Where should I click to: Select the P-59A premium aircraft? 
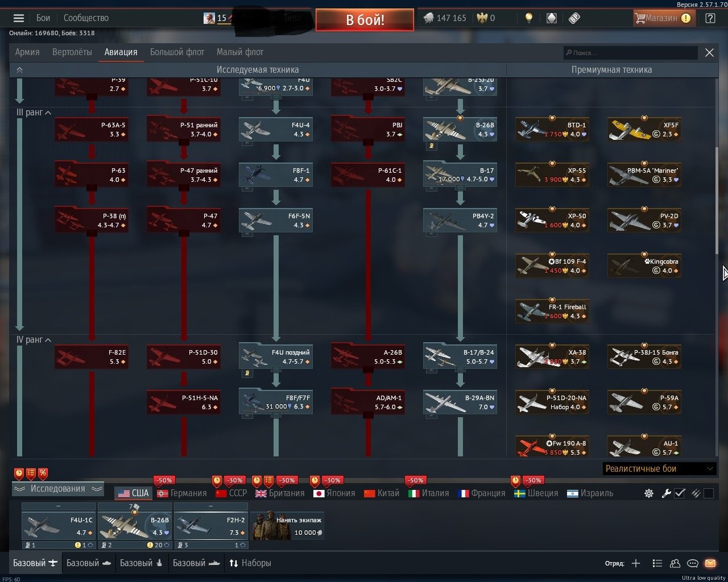point(644,402)
